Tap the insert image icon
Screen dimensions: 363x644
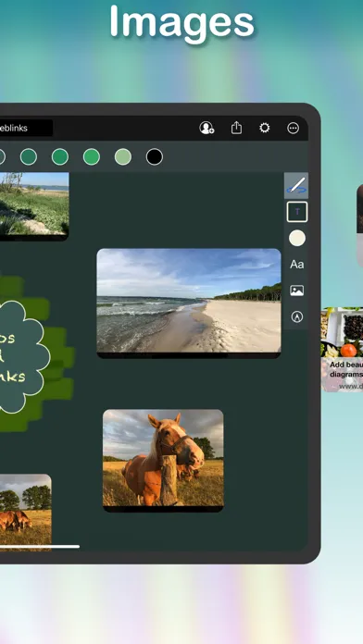[x=297, y=291]
